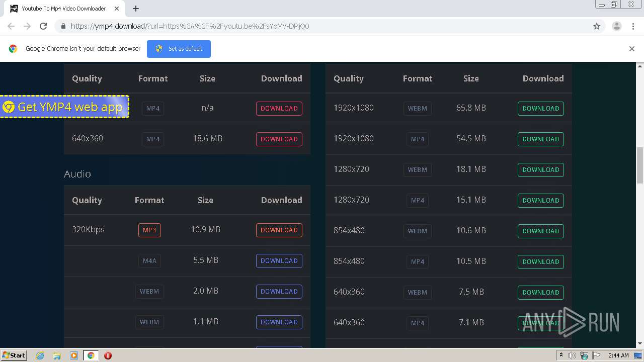Select Youtube To Mp4 Video Downloader tab
The height and width of the screenshot is (362, 644).
[64, 9]
